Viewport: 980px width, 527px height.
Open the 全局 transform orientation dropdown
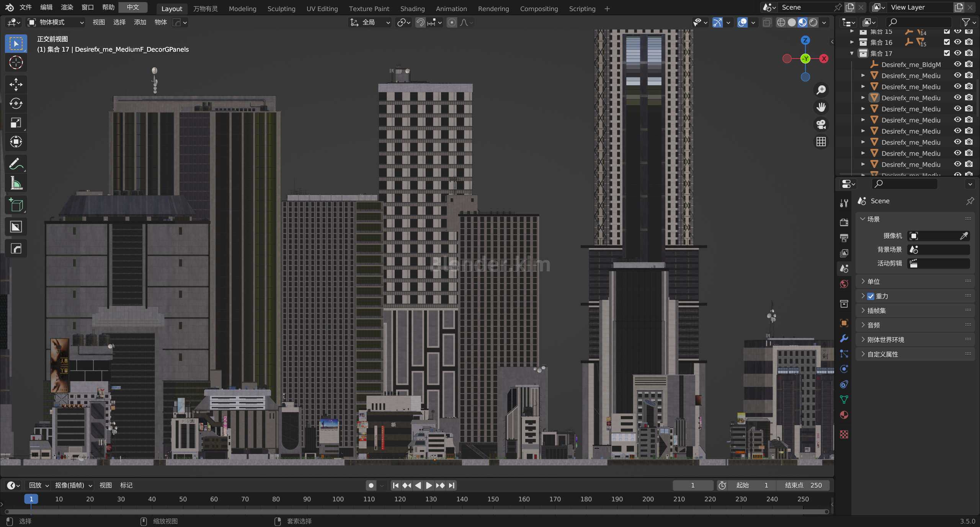tap(370, 23)
